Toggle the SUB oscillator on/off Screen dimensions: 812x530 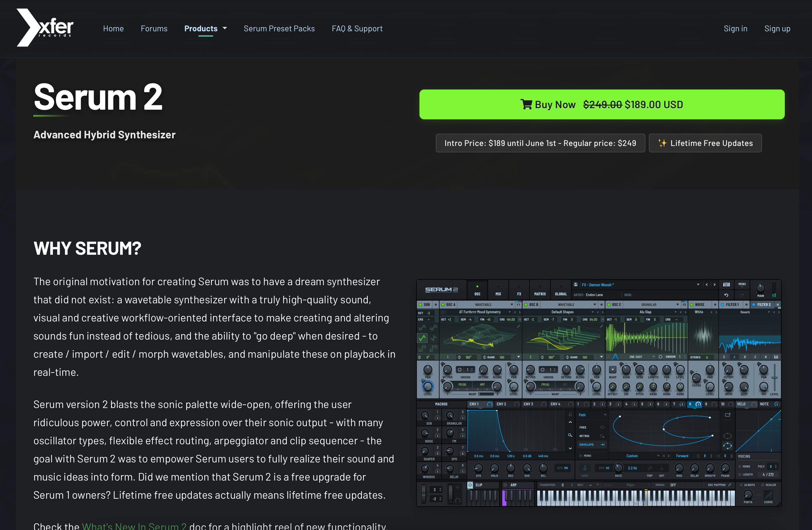420,304
